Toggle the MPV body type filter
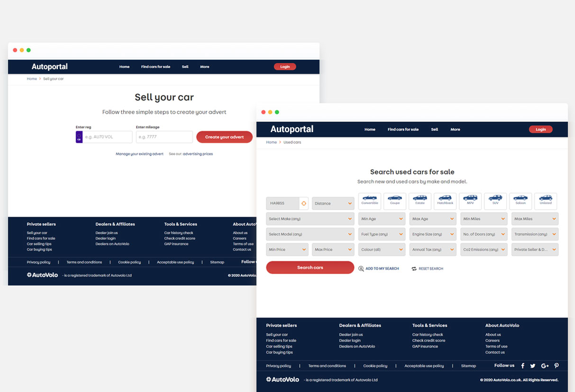The height and width of the screenshot is (392, 575). coord(470,201)
